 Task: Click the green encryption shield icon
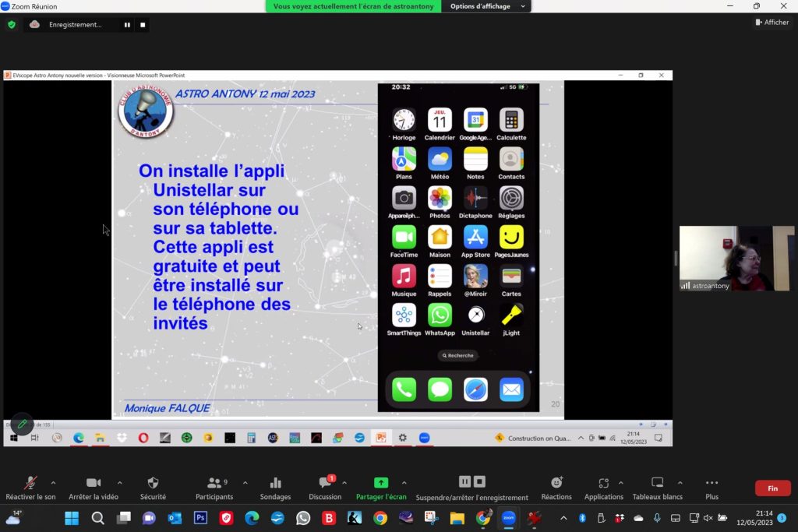pyautogui.click(x=12, y=24)
